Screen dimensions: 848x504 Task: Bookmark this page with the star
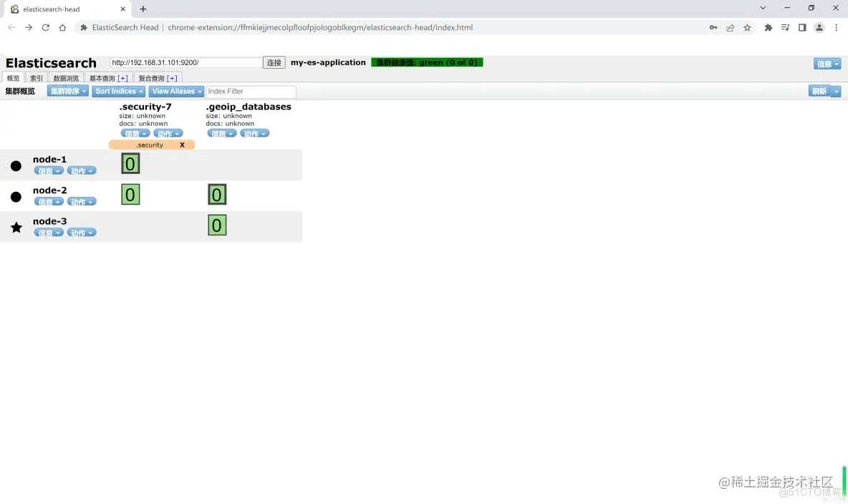[x=748, y=28]
